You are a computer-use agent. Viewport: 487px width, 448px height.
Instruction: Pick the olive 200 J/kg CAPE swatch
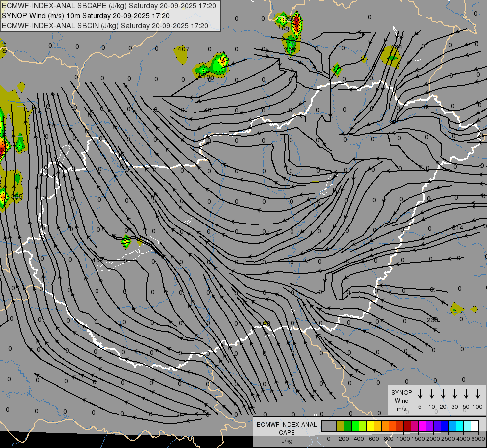[340, 426]
